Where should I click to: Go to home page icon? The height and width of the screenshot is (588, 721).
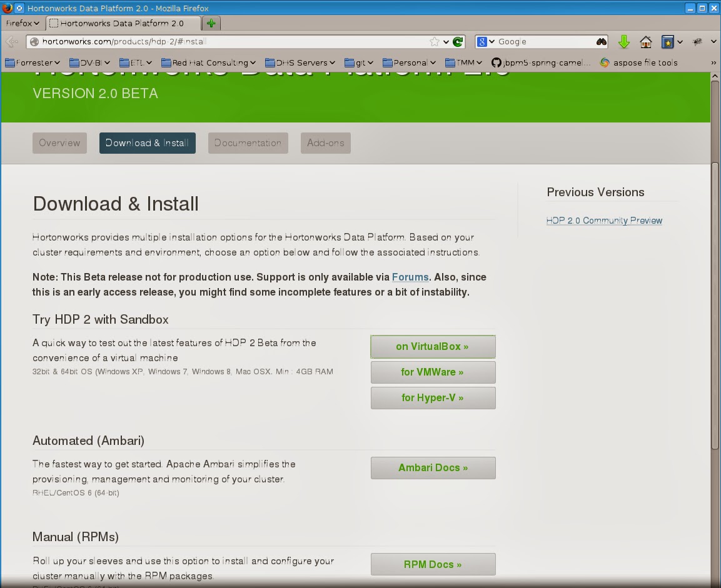(646, 42)
